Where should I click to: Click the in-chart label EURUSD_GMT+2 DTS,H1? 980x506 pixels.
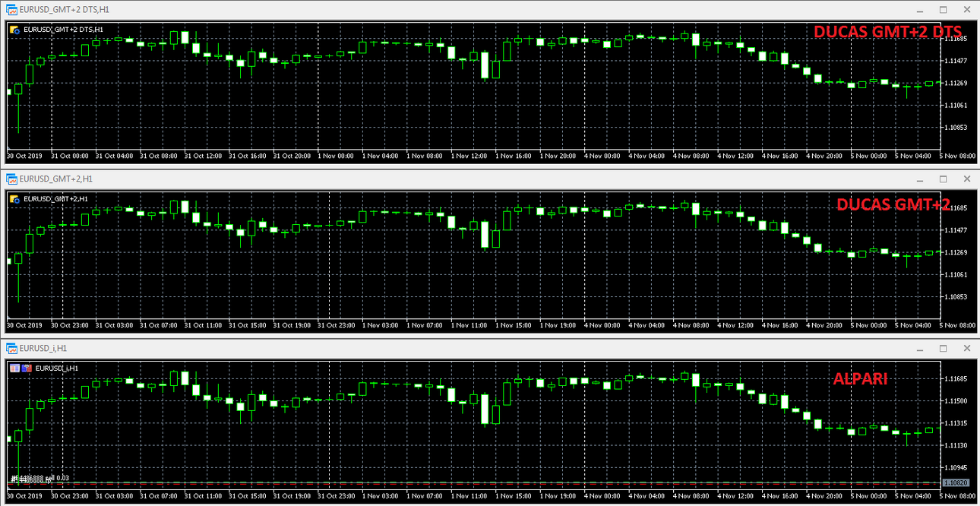64,30
